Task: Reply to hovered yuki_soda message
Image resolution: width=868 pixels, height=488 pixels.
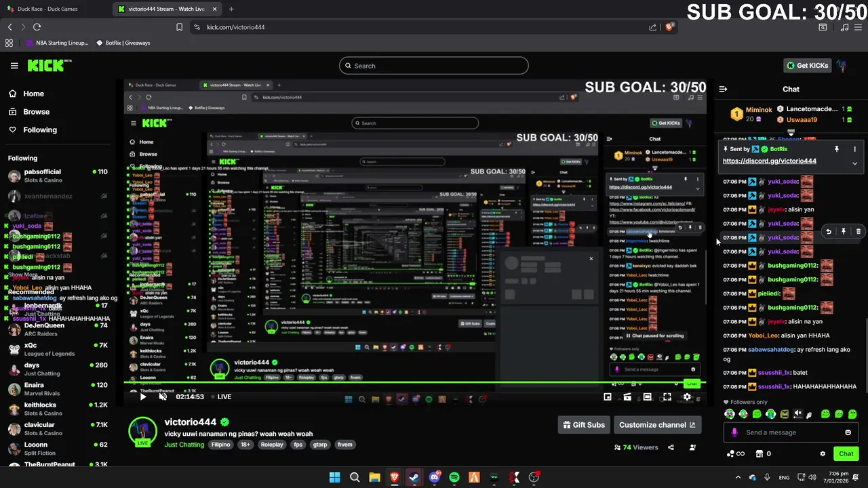Action: coord(828,232)
